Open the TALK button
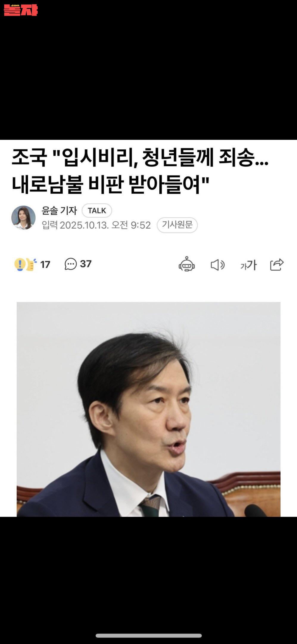 click(x=97, y=210)
